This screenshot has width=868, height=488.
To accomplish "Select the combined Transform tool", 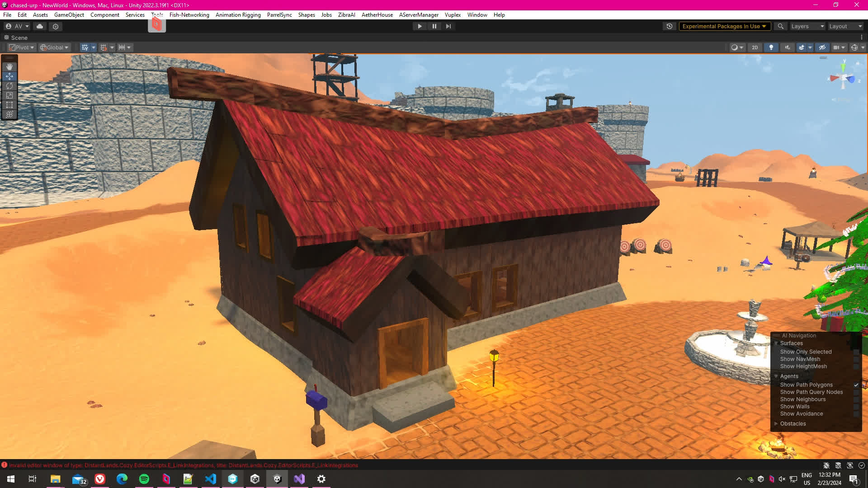I will pos(9,114).
